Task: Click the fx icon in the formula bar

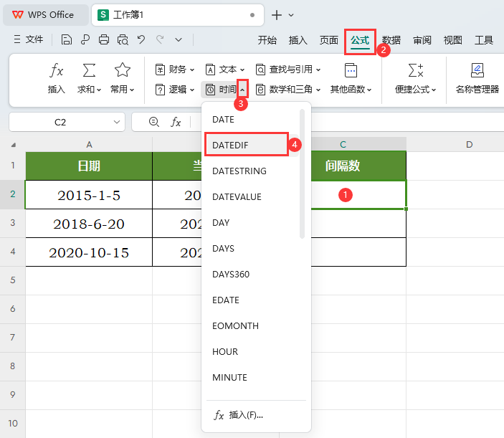Action: (176, 122)
